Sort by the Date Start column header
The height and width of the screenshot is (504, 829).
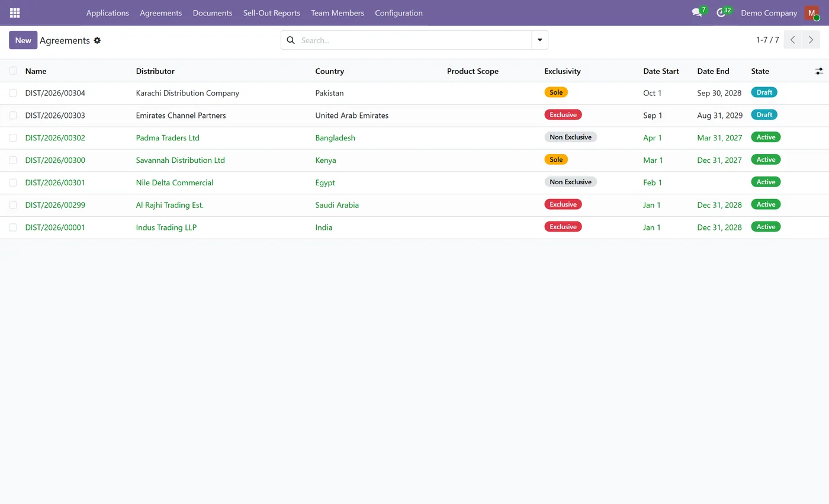point(661,71)
